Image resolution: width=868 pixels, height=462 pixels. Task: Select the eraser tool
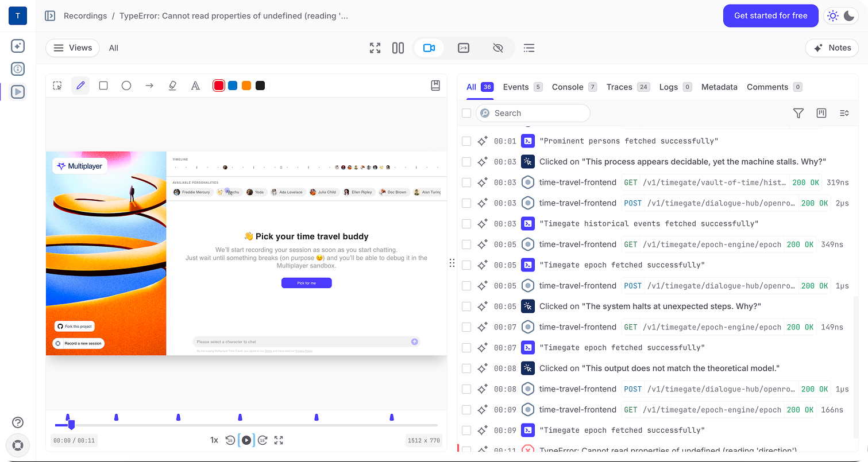[x=172, y=86]
